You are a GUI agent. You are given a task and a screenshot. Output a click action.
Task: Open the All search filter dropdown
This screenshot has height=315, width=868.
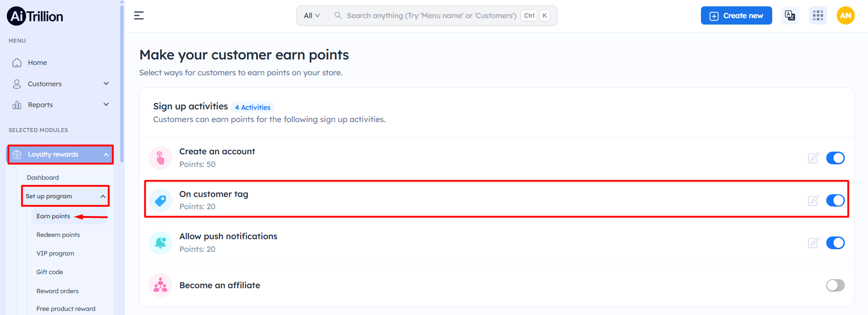tap(312, 15)
